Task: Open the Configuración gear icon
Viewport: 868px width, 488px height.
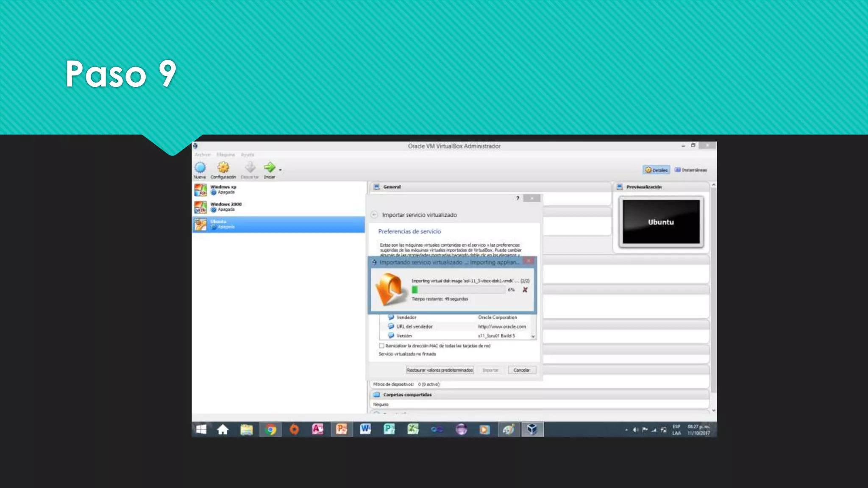Action: click(223, 168)
